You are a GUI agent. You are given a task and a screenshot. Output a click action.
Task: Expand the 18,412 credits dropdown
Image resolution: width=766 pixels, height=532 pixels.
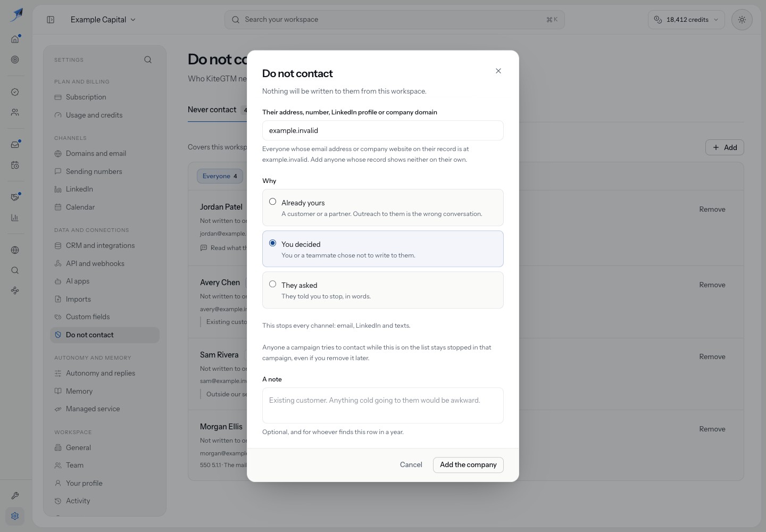point(686,20)
